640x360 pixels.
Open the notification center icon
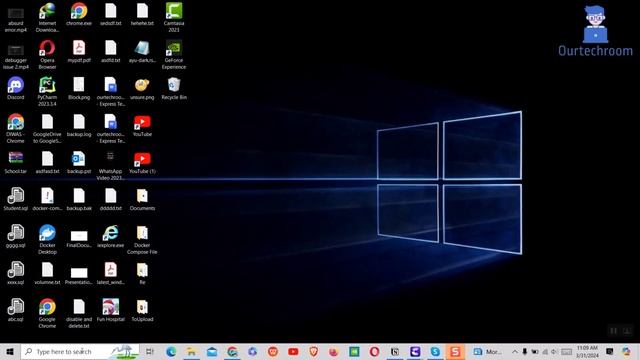tap(609, 351)
